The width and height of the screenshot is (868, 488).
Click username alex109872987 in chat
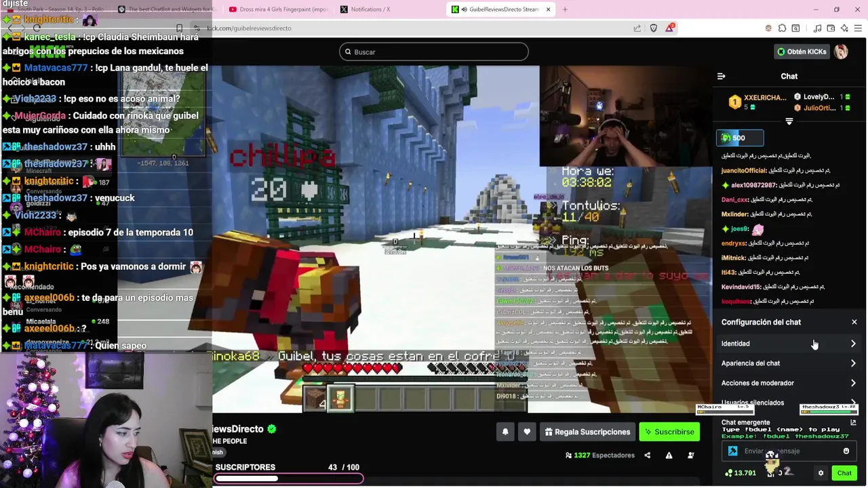point(753,185)
